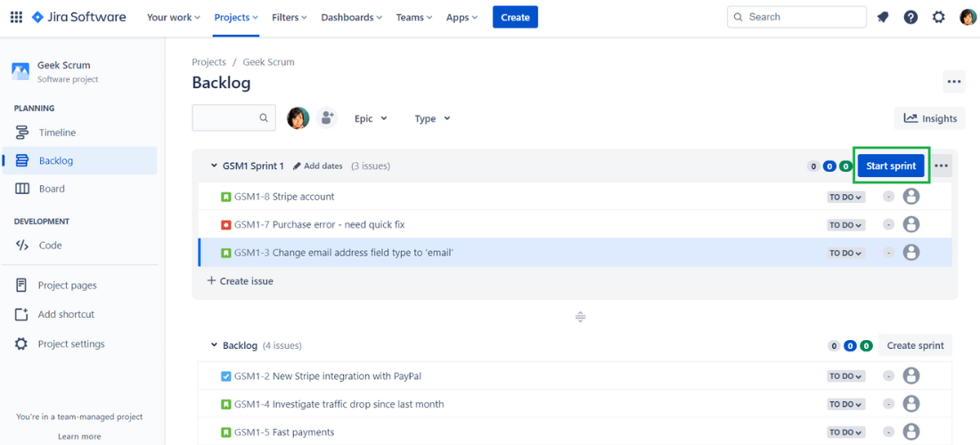Click the assignee avatar for GSM1-5

click(x=911, y=432)
